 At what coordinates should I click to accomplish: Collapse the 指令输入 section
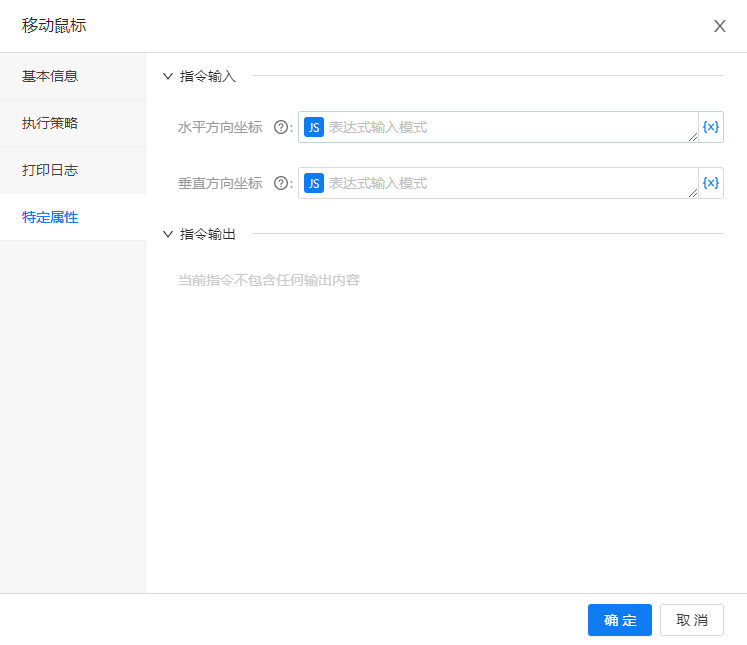tap(168, 76)
